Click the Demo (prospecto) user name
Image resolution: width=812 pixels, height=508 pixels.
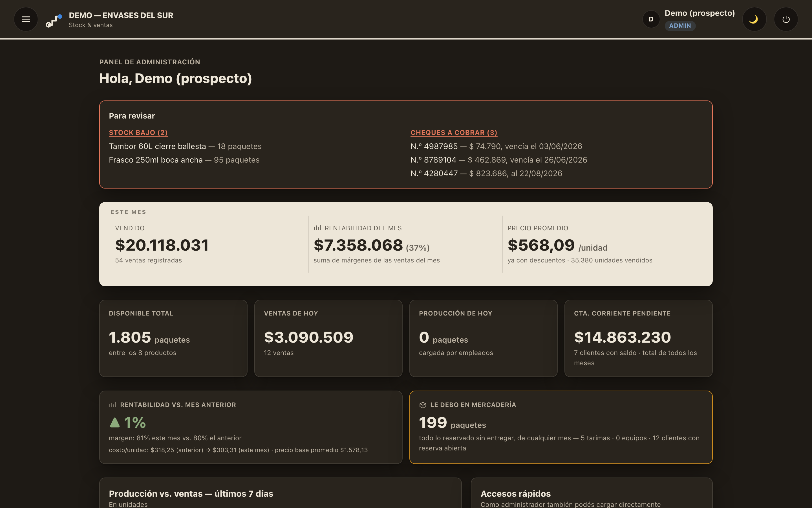tap(700, 13)
